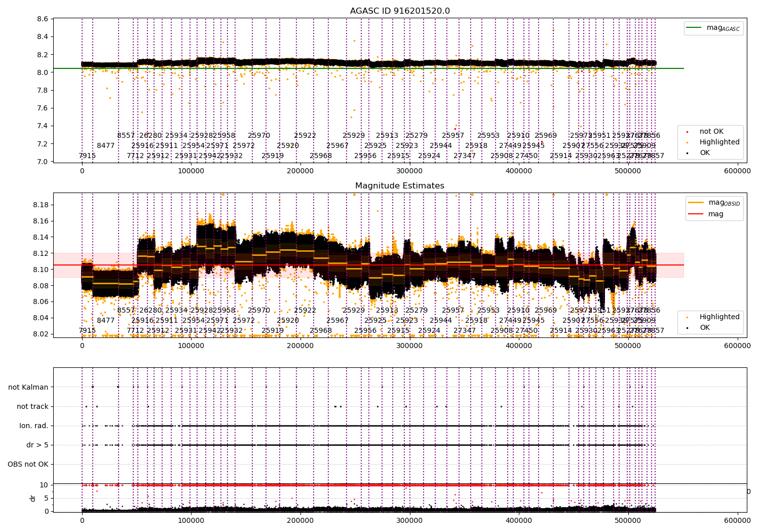The width and height of the screenshot is (760, 532).
Task: Click 'Highlighted' in the Magnitude Estimates legend
Action: pos(719,317)
